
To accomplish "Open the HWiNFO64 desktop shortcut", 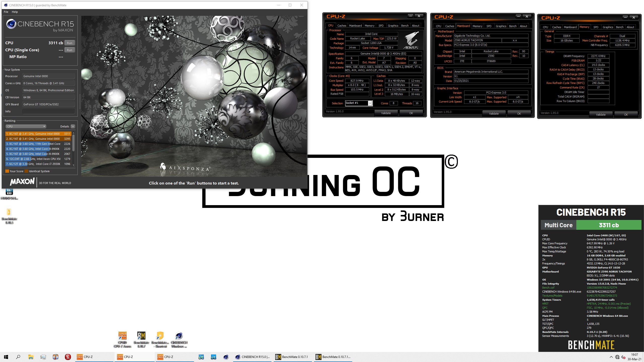I will pyautogui.click(x=9, y=194).
